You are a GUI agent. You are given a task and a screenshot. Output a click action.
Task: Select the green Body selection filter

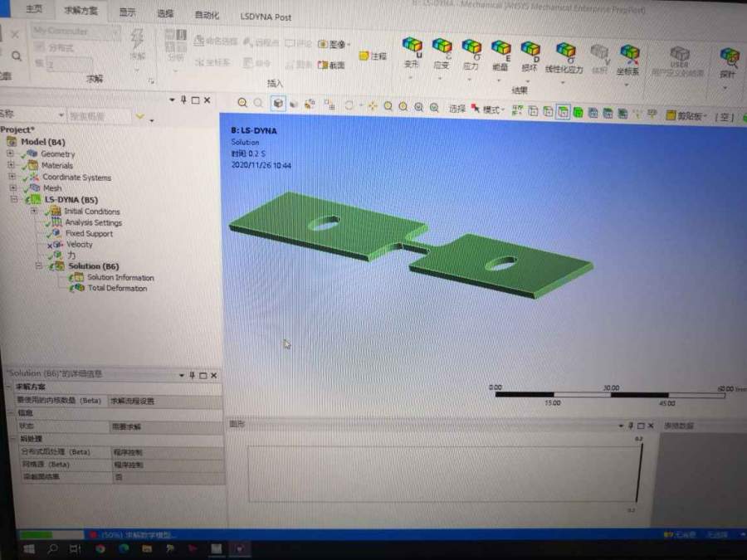pos(578,113)
